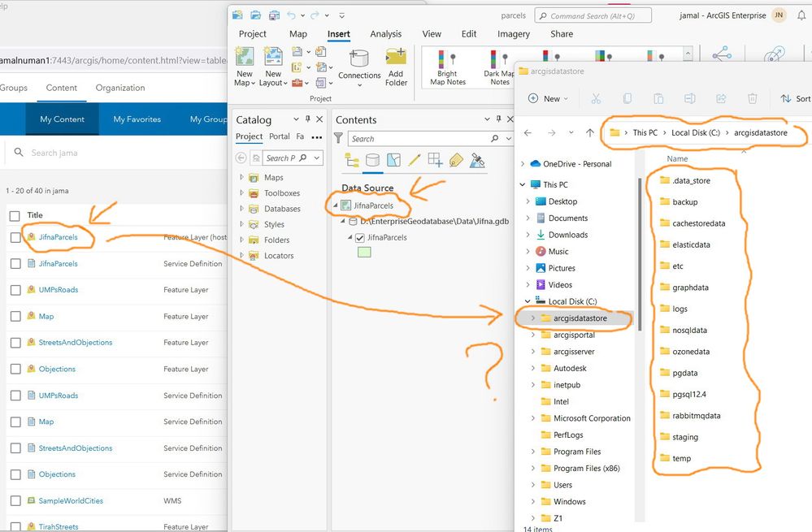Open My Favorites tab in portal

137,119
